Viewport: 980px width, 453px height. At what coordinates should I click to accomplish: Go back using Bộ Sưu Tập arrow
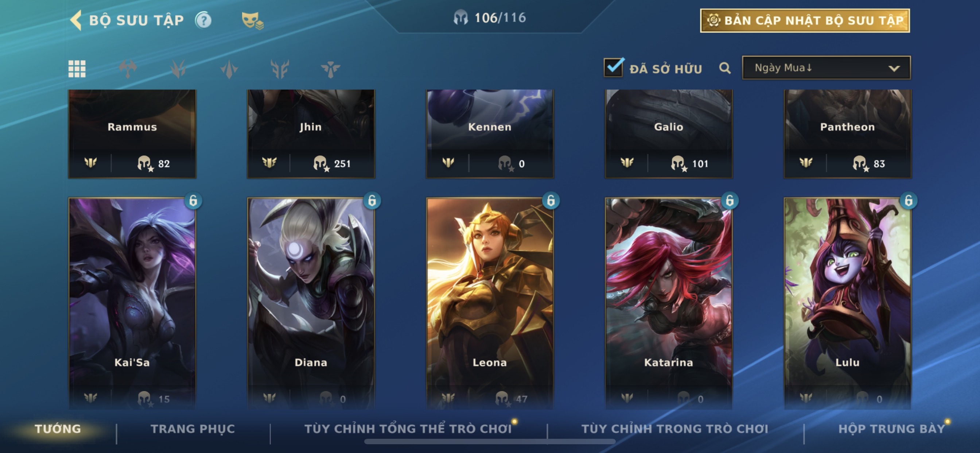pos(76,20)
